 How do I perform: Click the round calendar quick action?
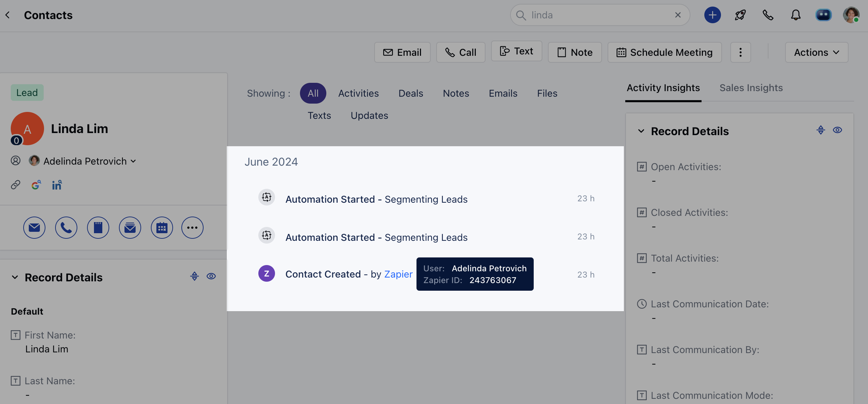tap(162, 228)
